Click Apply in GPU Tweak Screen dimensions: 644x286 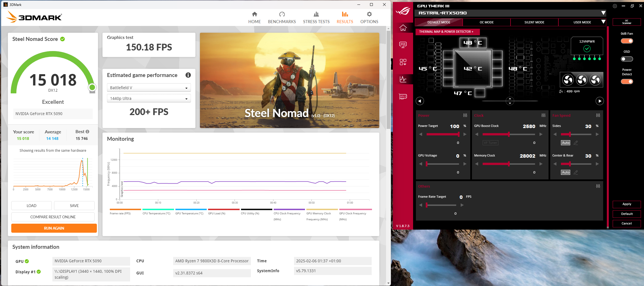tap(627, 204)
